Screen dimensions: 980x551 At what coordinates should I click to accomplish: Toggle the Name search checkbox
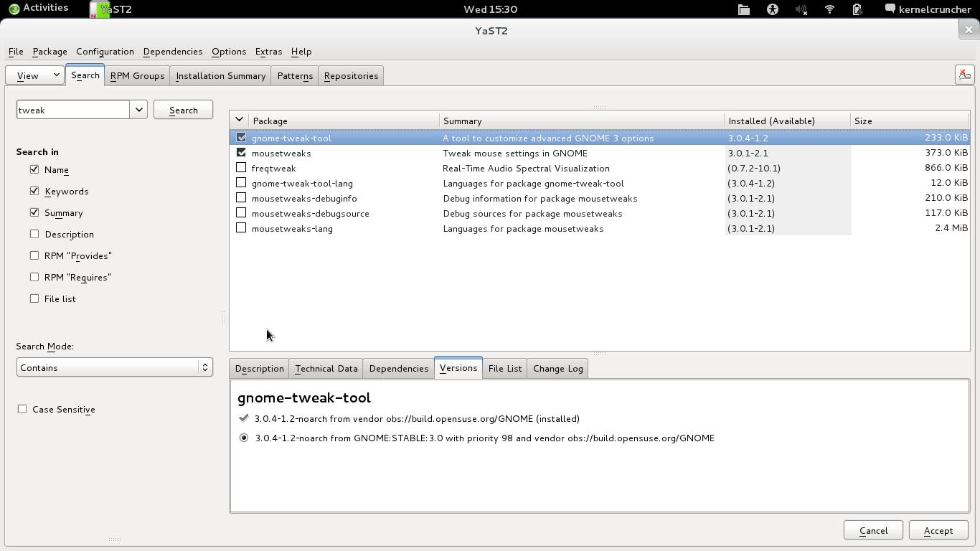point(34,169)
